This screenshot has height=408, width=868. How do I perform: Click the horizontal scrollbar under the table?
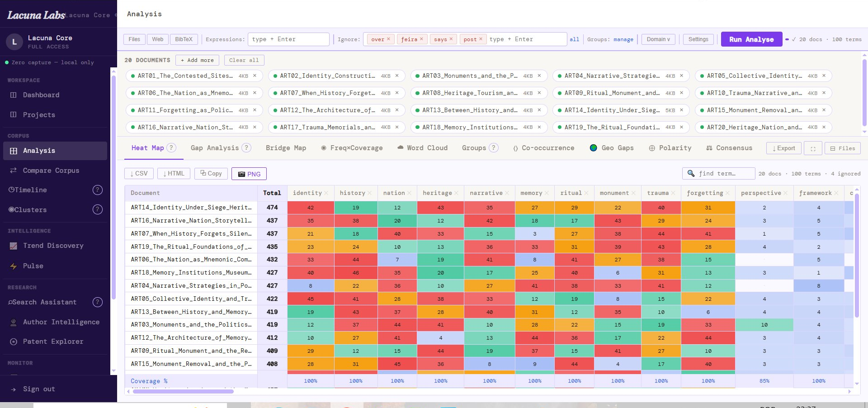pos(183,392)
